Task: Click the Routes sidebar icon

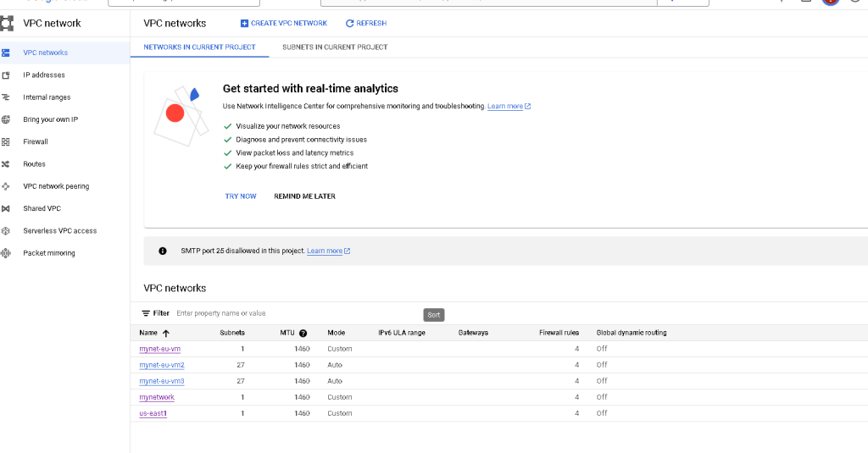Action: [6, 164]
